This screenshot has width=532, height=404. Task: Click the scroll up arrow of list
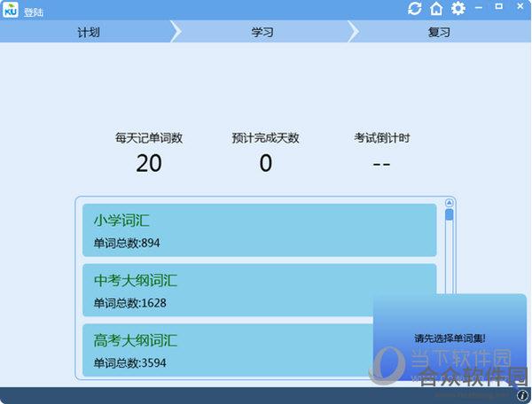450,203
